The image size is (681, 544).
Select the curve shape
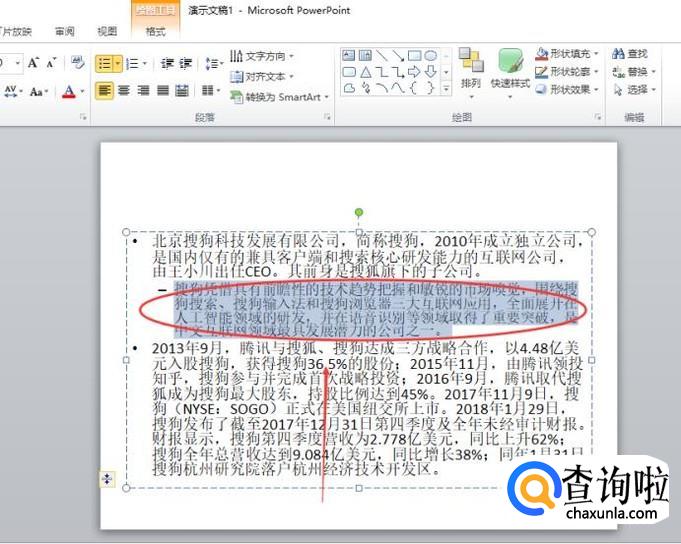(398, 88)
